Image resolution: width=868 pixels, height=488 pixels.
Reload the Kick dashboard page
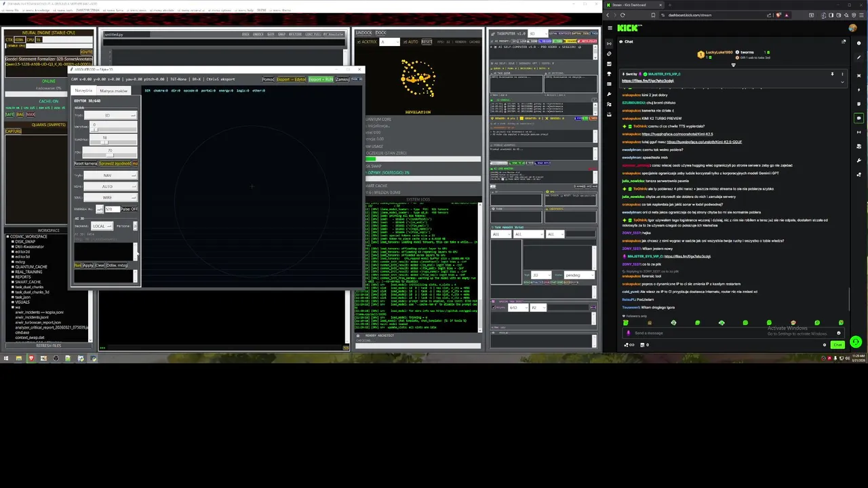623,15
